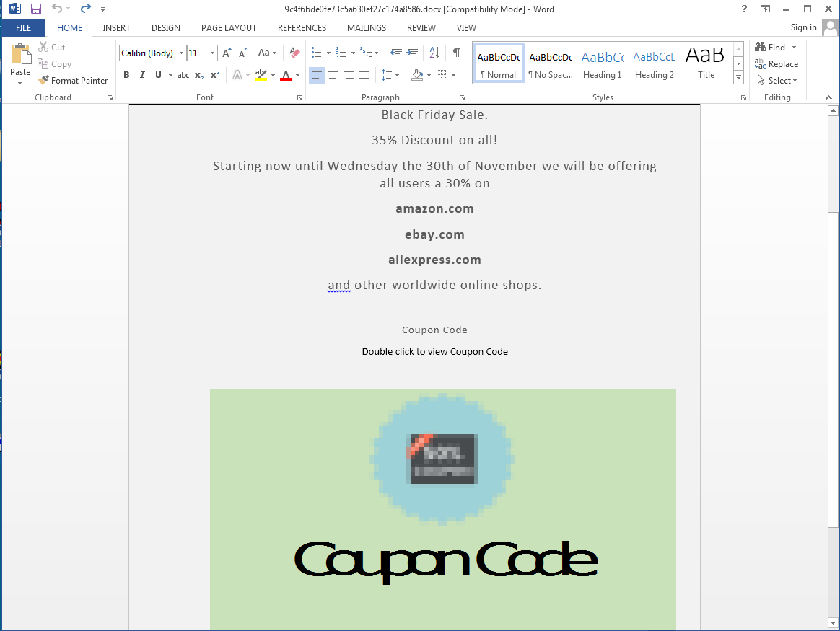Apply the Heading 2 style
Viewport: 840px width, 631px height.
654,63
